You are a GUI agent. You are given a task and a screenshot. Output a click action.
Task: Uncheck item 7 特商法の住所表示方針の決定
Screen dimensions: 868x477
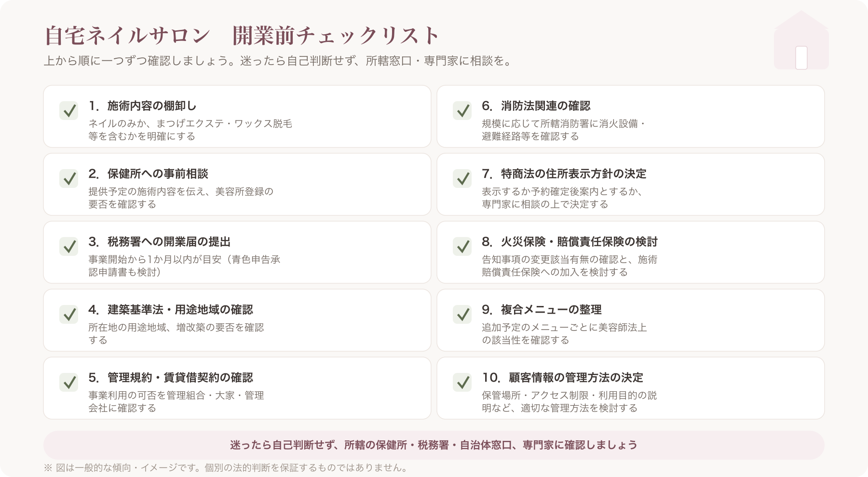[x=462, y=179]
